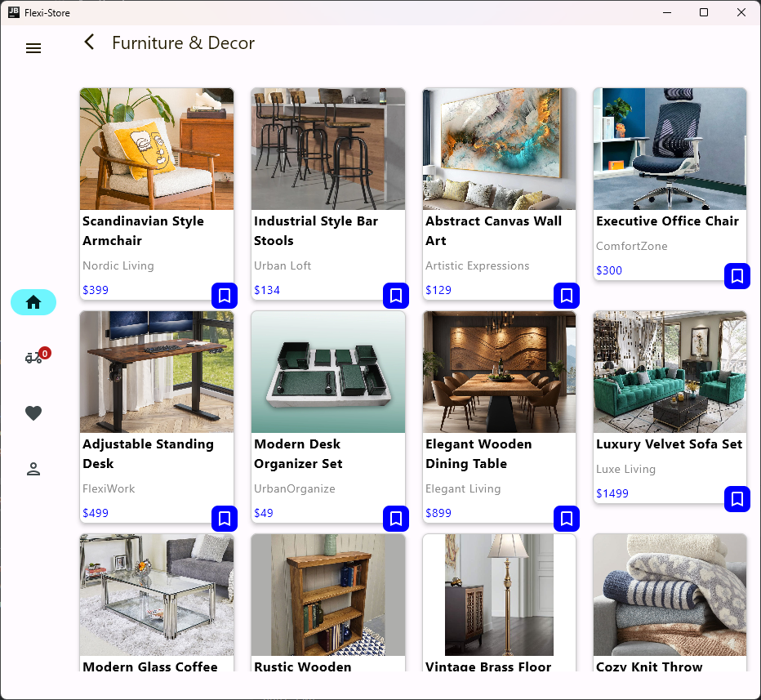Bookmark the Elegant Wooden Dining Table
This screenshot has height=700, width=761.
pyautogui.click(x=567, y=519)
